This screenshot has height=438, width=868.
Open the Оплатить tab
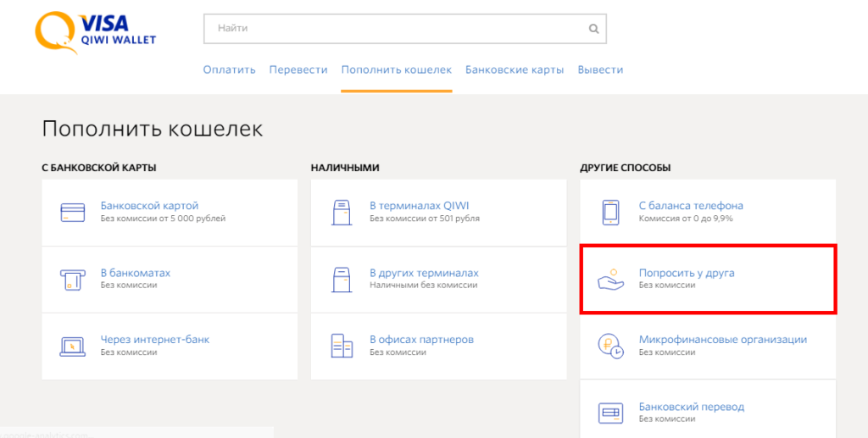229,69
